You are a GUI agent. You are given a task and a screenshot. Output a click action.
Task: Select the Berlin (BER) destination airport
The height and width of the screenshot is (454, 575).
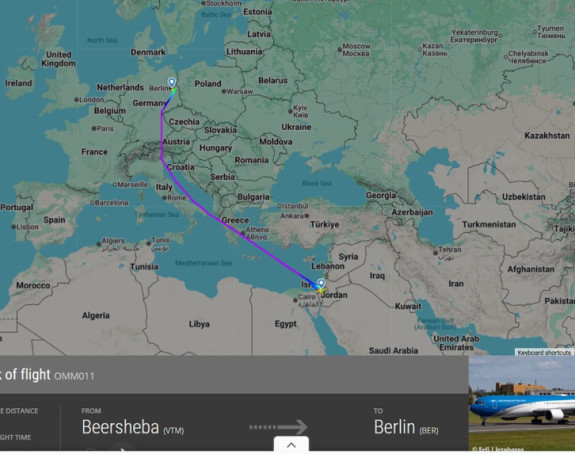(406, 427)
